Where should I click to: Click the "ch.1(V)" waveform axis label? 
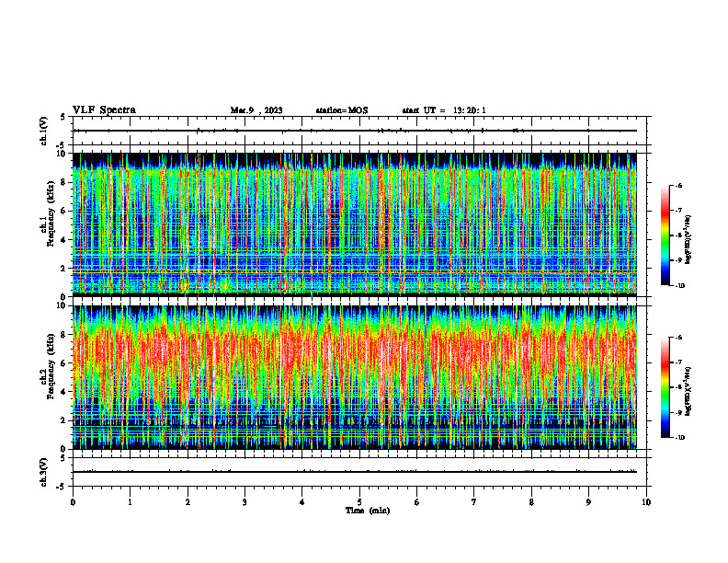coord(43,131)
